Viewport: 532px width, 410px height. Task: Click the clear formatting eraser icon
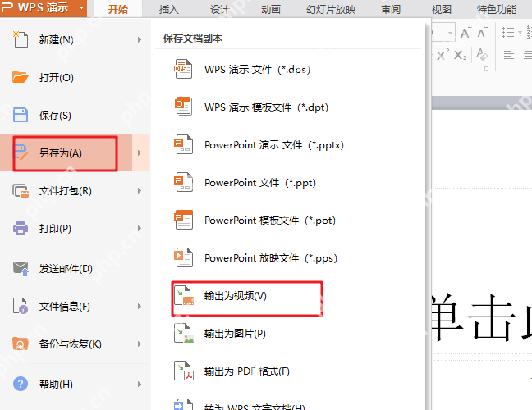coord(482,54)
